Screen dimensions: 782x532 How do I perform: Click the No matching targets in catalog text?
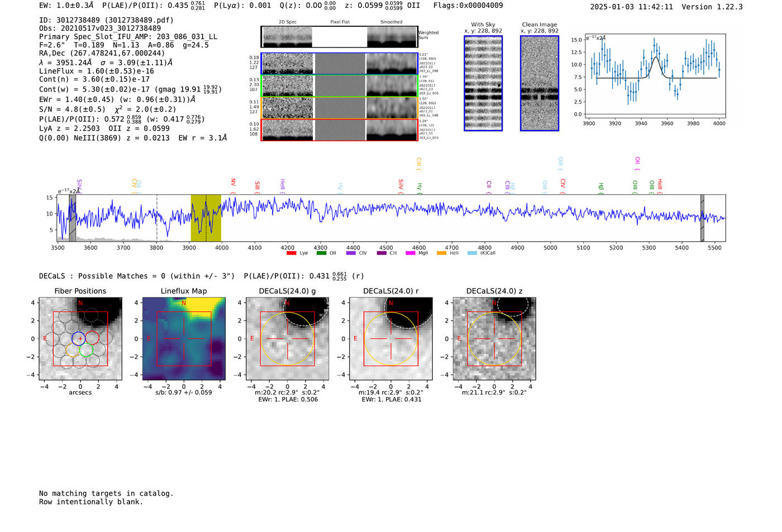pyautogui.click(x=106, y=493)
